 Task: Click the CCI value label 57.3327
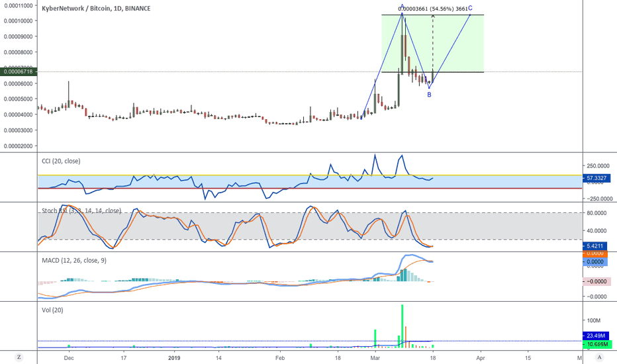point(596,178)
